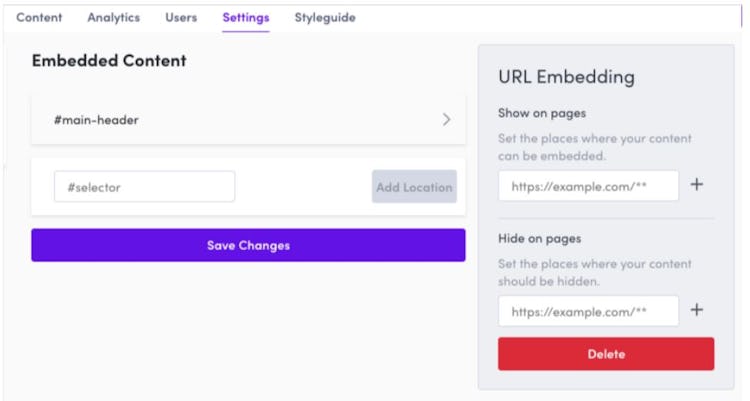Image resolution: width=750 pixels, height=401 pixels.
Task: Click the URL Embedding panel title
Action: point(566,77)
